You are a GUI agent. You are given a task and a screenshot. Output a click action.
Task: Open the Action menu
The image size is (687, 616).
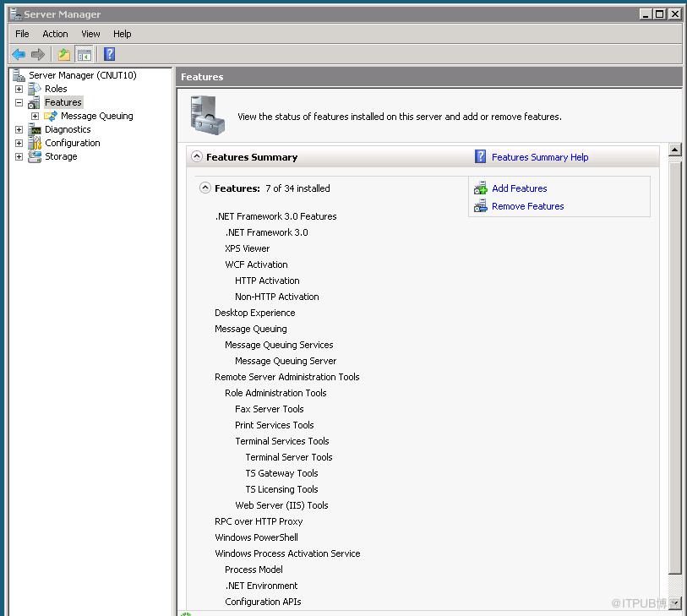(55, 34)
